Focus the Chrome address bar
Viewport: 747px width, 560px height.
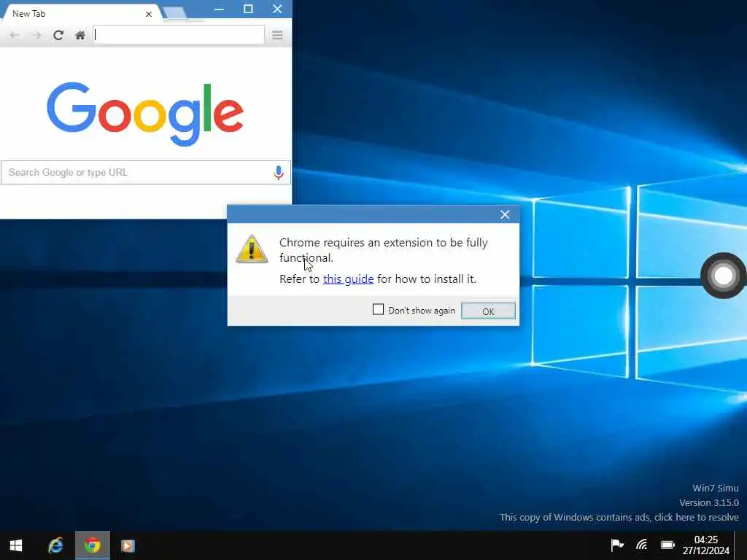click(179, 35)
